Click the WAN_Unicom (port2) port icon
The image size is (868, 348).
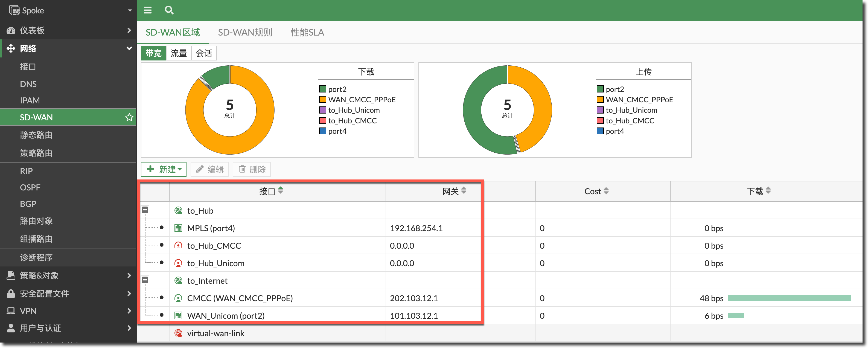(x=178, y=316)
